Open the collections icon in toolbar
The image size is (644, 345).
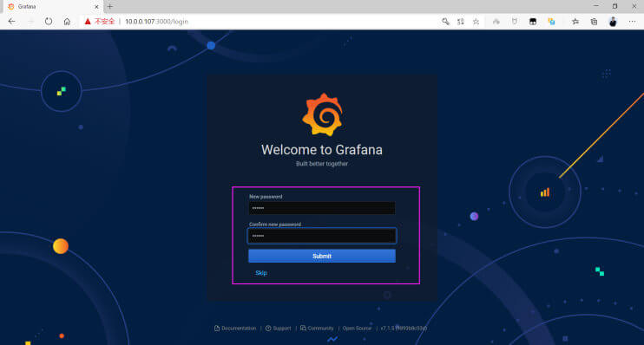[x=594, y=22]
